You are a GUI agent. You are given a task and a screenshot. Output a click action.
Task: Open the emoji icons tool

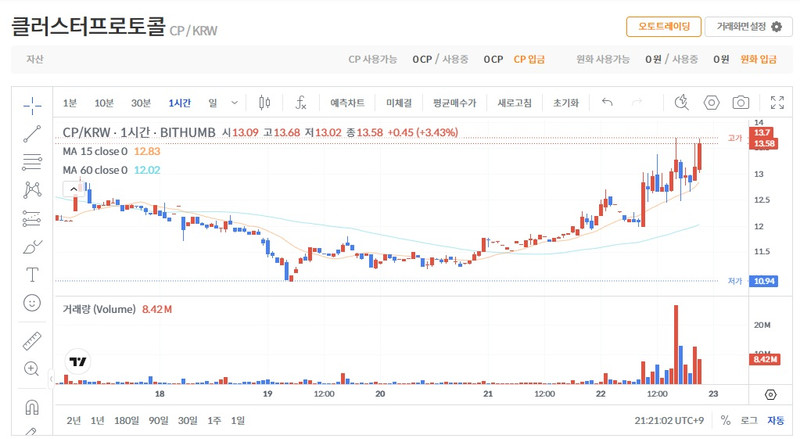pos(32,303)
